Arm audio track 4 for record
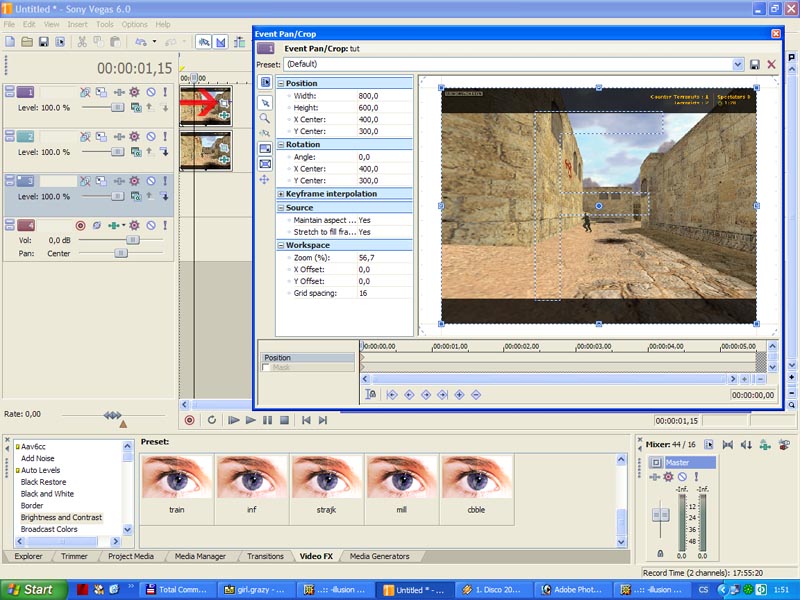Screen dimensions: 800x600 tap(80, 225)
